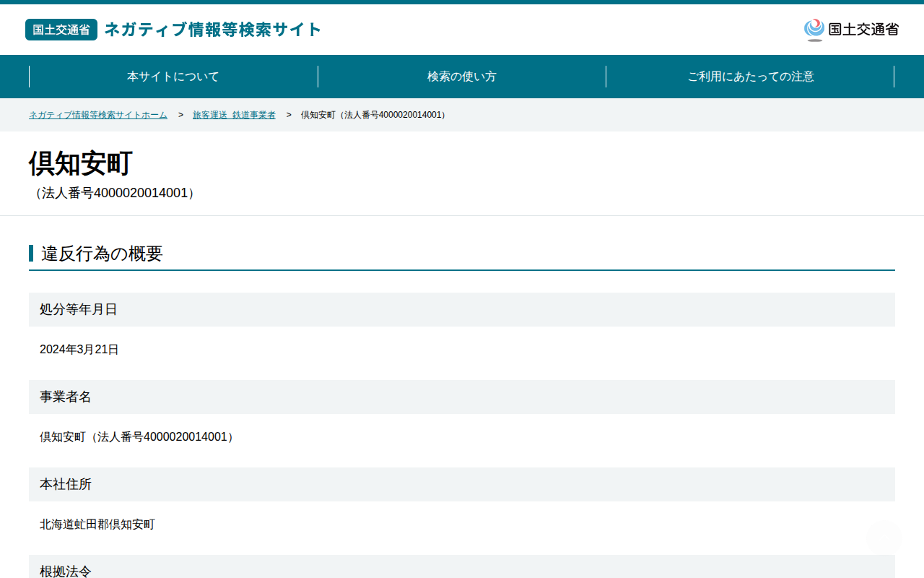Select the 本社住所 field label
924x578 pixels.
pyautogui.click(x=66, y=485)
